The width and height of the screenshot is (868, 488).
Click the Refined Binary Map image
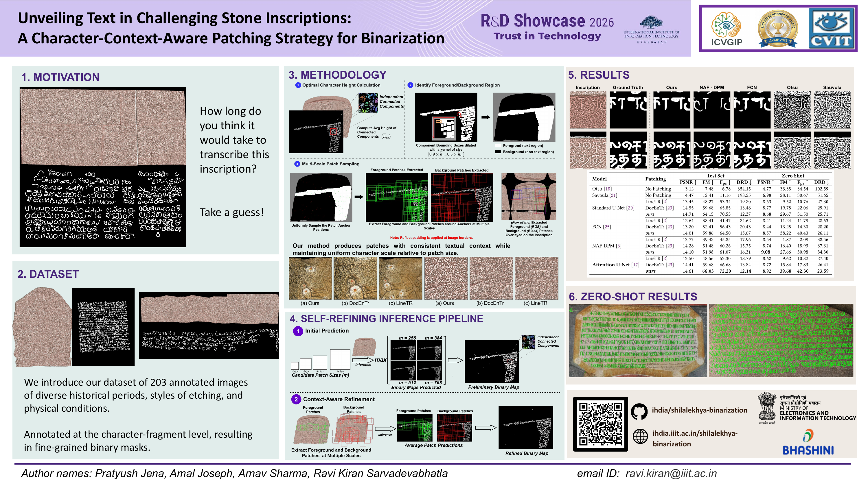(x=525, y=427)
